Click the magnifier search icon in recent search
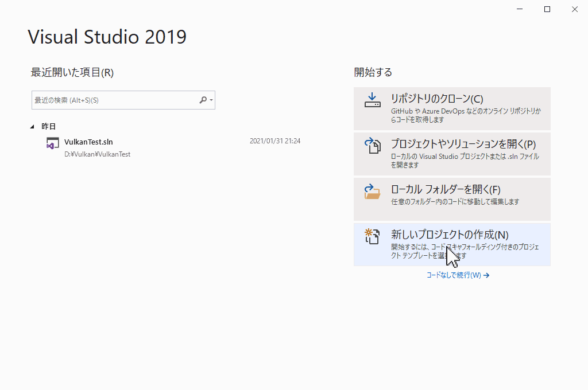 [x=203, y=100]
